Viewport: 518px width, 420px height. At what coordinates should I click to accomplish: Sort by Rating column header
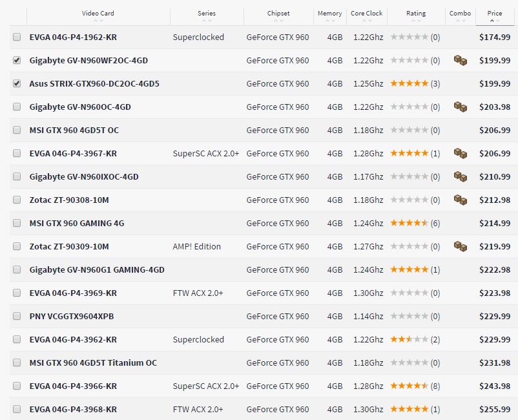coord(416,14)
